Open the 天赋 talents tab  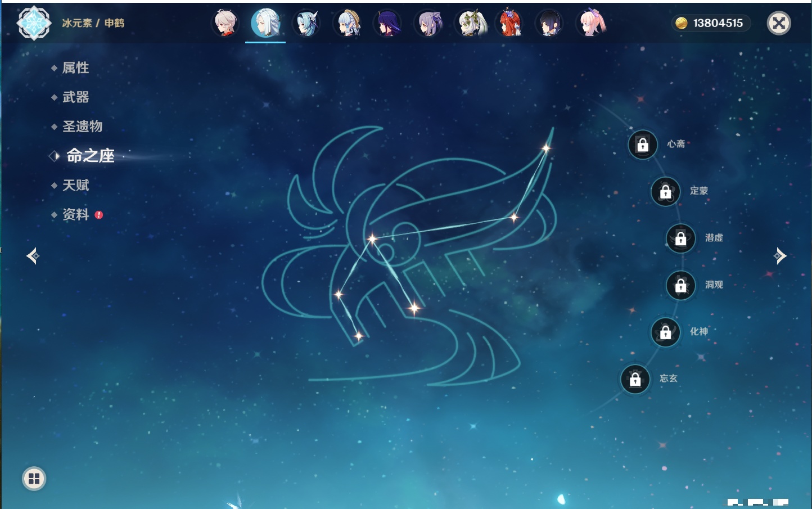[x=76, y=185]
